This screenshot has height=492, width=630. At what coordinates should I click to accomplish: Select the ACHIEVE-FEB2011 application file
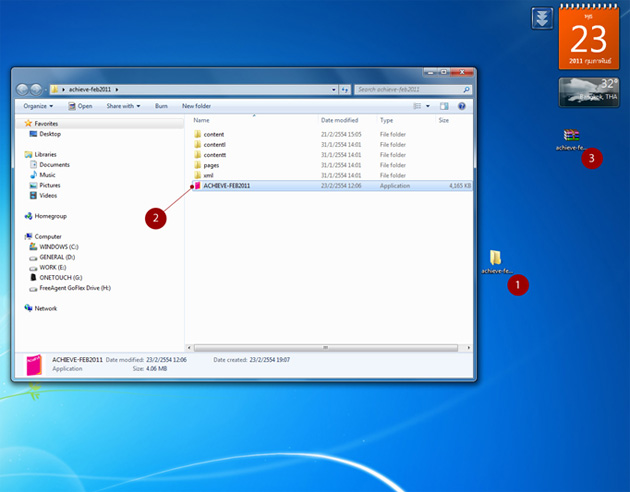click(332, 186)
